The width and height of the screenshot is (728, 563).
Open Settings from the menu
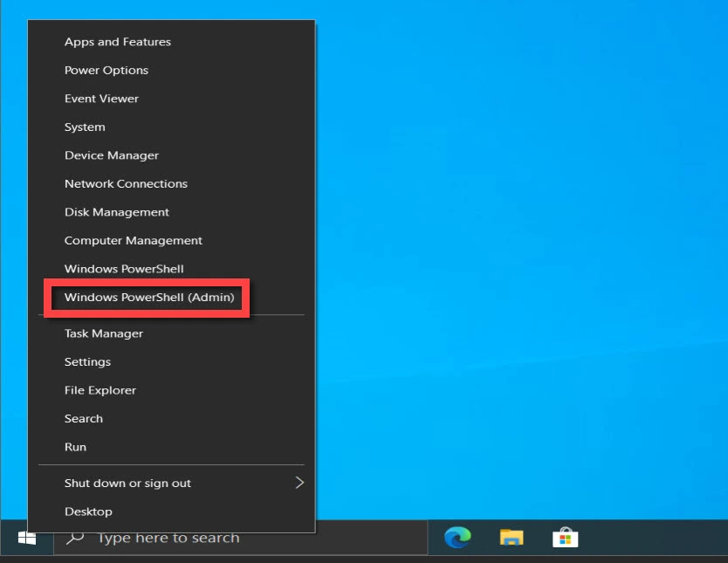click(x=171, y=361)
